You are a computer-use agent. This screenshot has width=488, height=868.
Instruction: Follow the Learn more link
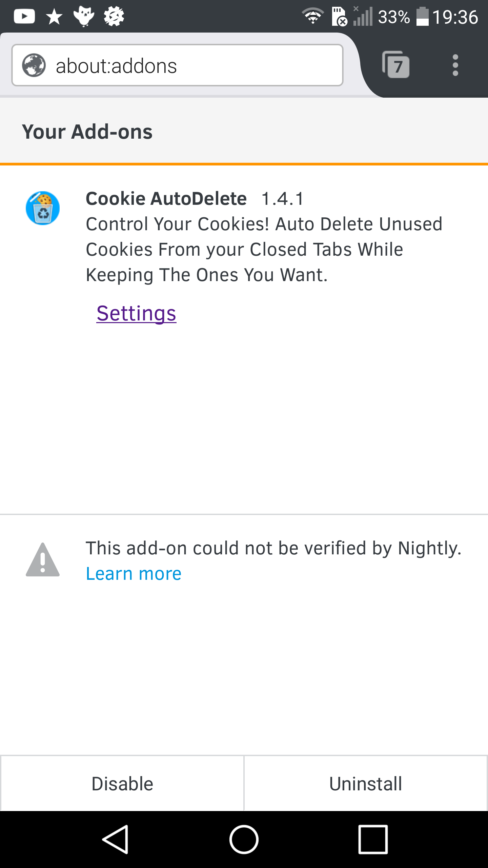pyautogui.click(x=134, y=574)
